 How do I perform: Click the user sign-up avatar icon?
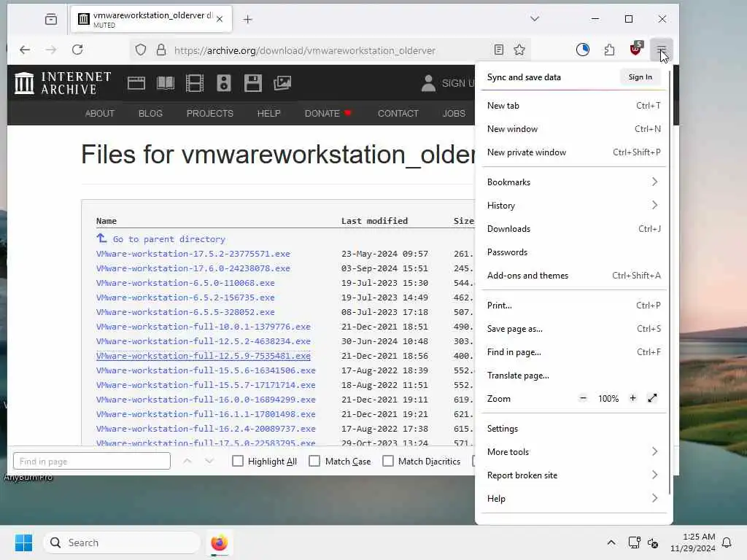point(428,83)
